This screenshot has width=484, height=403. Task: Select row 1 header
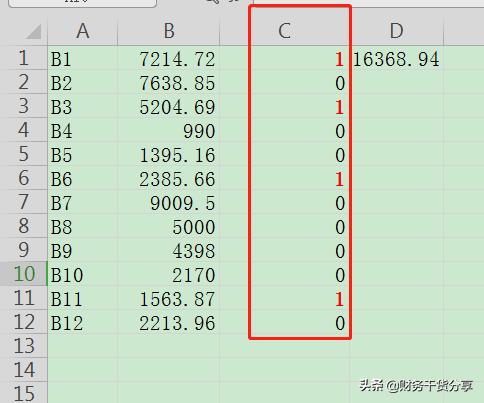click(x=24, y=58)
